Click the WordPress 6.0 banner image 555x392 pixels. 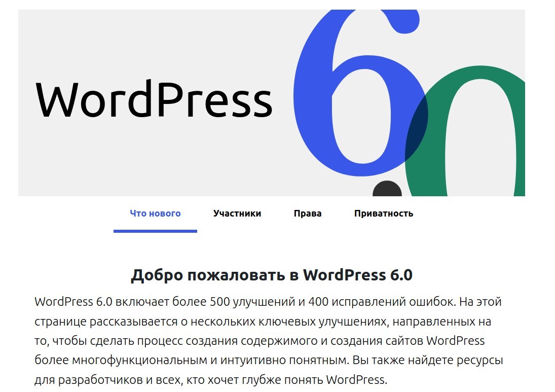coord(272,103)
